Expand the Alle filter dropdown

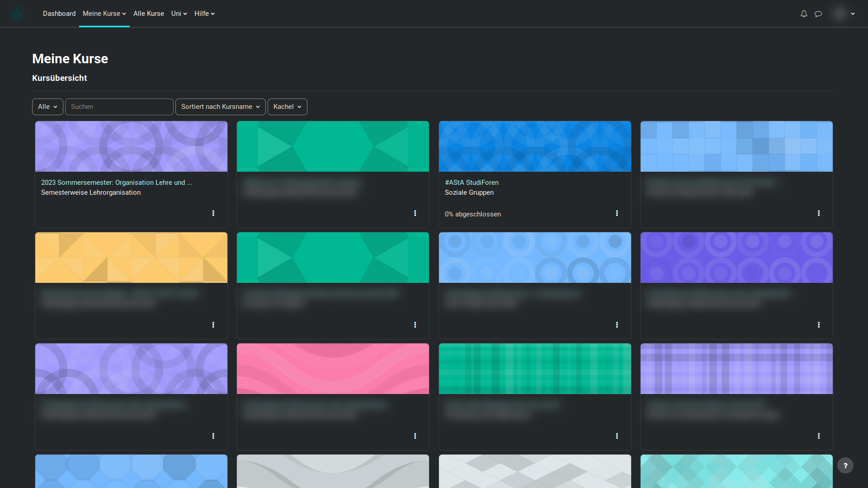point(47,107)
